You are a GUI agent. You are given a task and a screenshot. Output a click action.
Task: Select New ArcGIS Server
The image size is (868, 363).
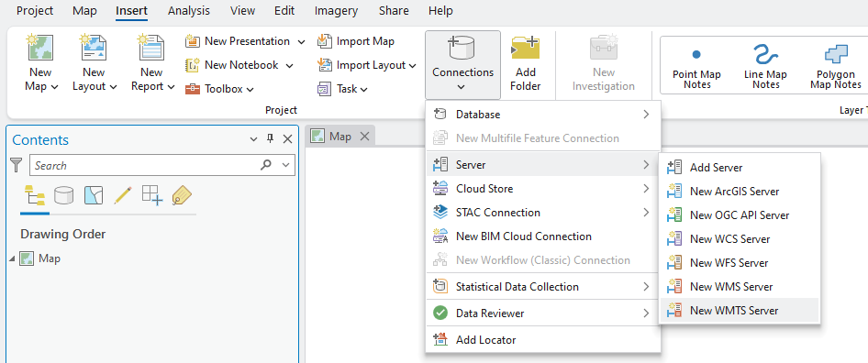pos(739,192)
